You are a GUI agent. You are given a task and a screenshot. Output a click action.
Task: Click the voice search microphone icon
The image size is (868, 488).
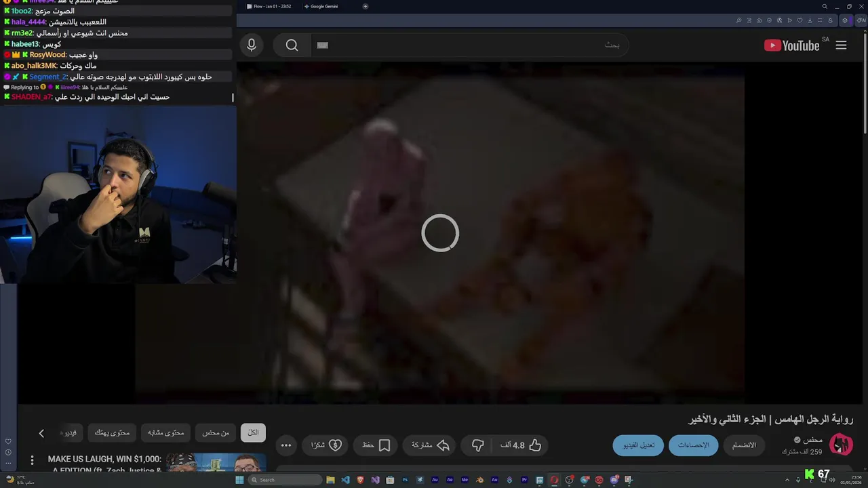pos(252,45)
